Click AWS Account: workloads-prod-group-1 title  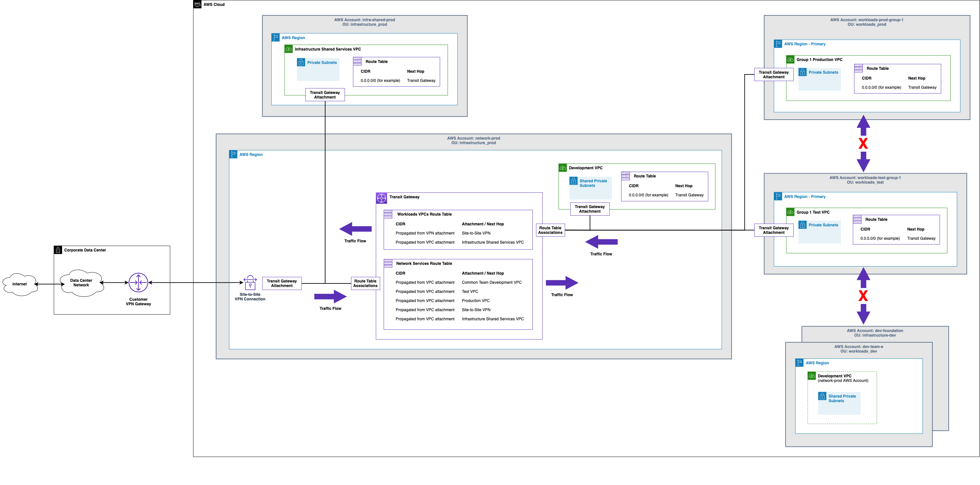coord(866,20)
